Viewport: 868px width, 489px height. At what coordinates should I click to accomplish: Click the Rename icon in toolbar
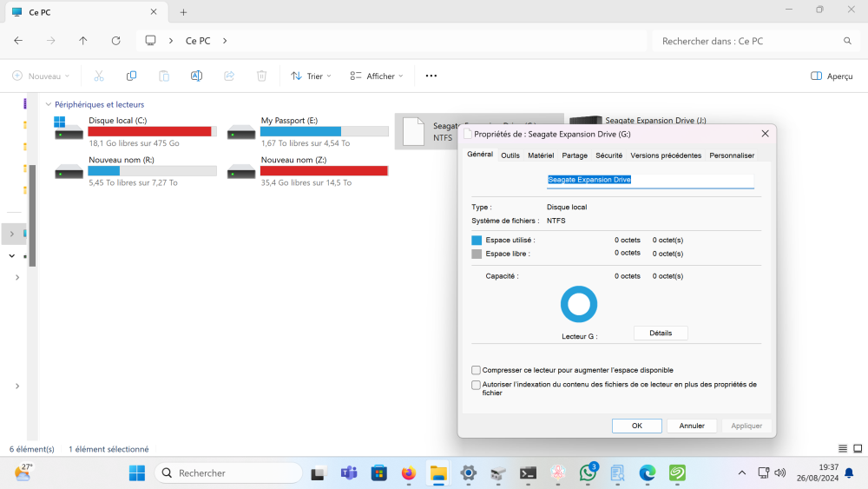196,76
